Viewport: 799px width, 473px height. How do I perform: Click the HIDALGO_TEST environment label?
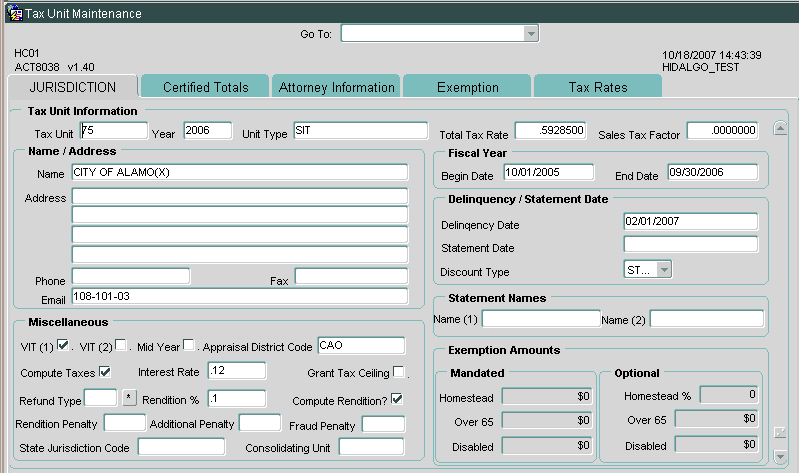(x=700, y=67)
